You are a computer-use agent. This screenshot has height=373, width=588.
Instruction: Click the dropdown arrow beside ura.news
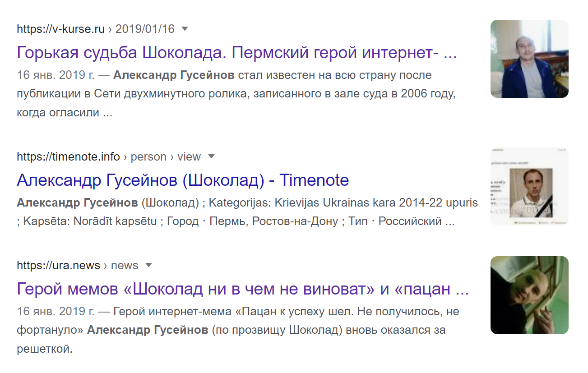coord(148,265)
